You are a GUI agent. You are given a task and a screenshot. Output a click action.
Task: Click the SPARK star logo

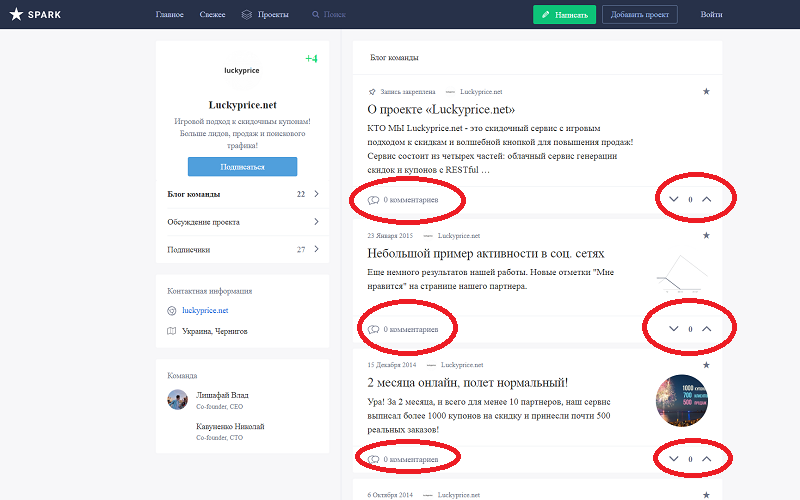tap(16, 15)
